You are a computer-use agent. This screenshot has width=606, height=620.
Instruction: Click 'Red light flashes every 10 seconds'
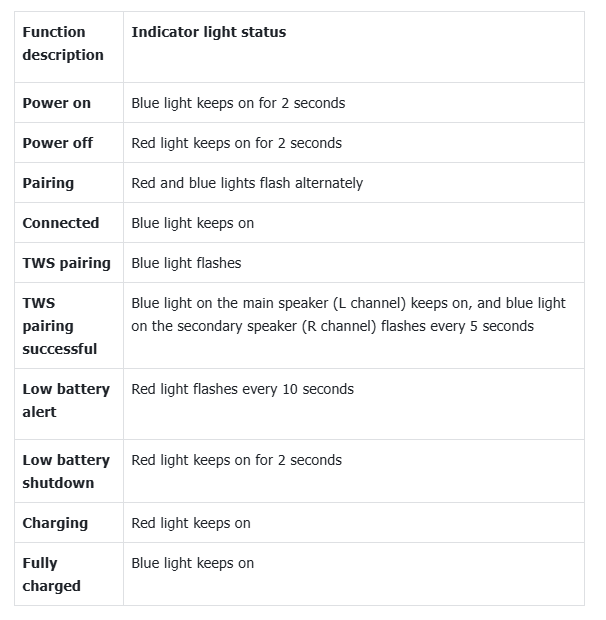click(x=242, y=389)
